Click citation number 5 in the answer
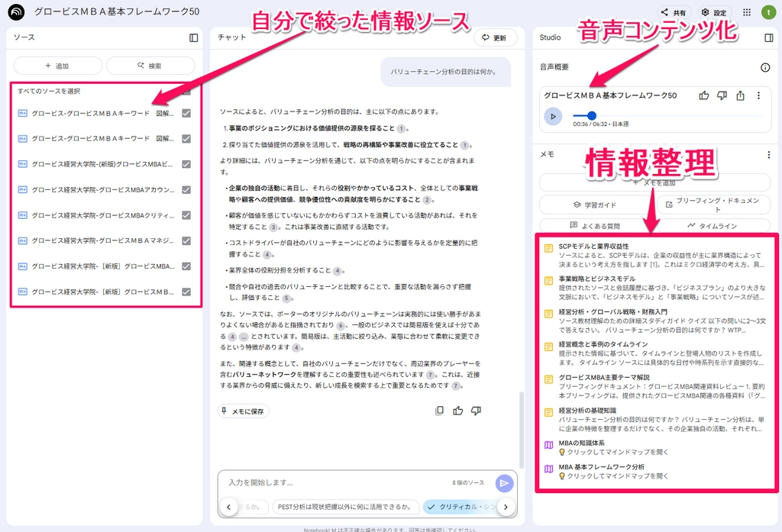This screenshot has height=532, width=782. [x=286, y=298]
